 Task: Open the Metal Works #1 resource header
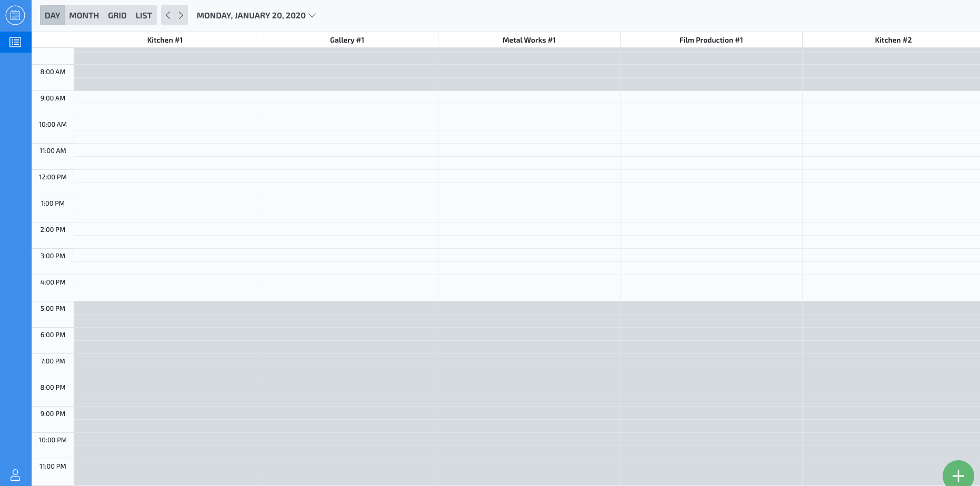pos(529,39)
